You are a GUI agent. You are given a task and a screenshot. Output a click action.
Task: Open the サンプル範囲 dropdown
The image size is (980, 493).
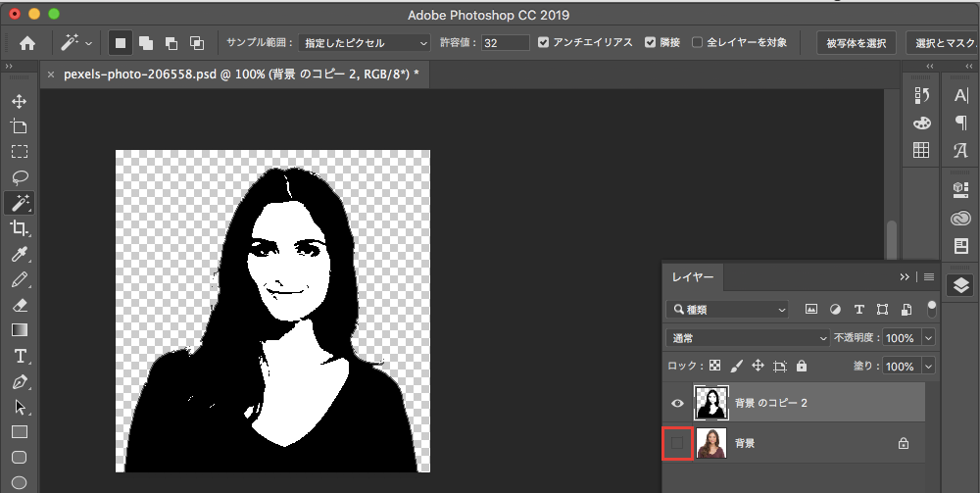coord(364,43)
